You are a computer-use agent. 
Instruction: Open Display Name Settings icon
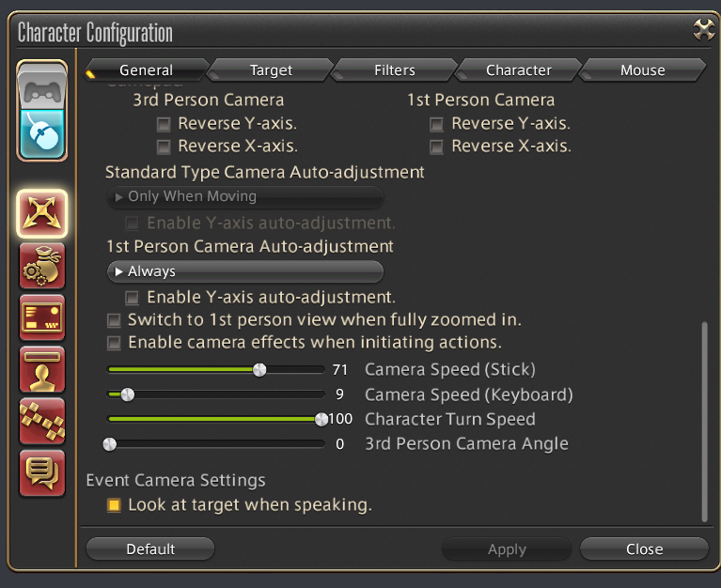click(x=42, y=369)
